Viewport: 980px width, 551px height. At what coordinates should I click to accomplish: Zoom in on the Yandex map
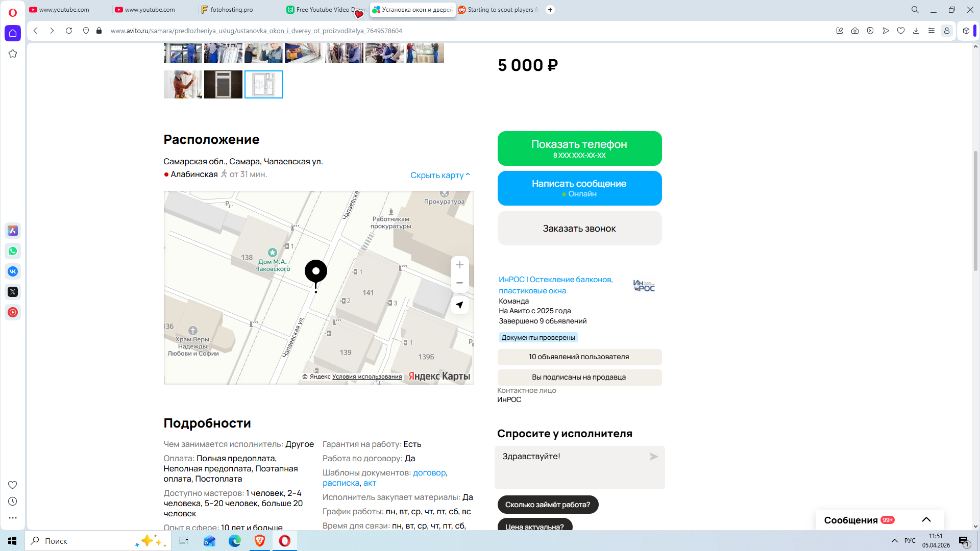459,265
